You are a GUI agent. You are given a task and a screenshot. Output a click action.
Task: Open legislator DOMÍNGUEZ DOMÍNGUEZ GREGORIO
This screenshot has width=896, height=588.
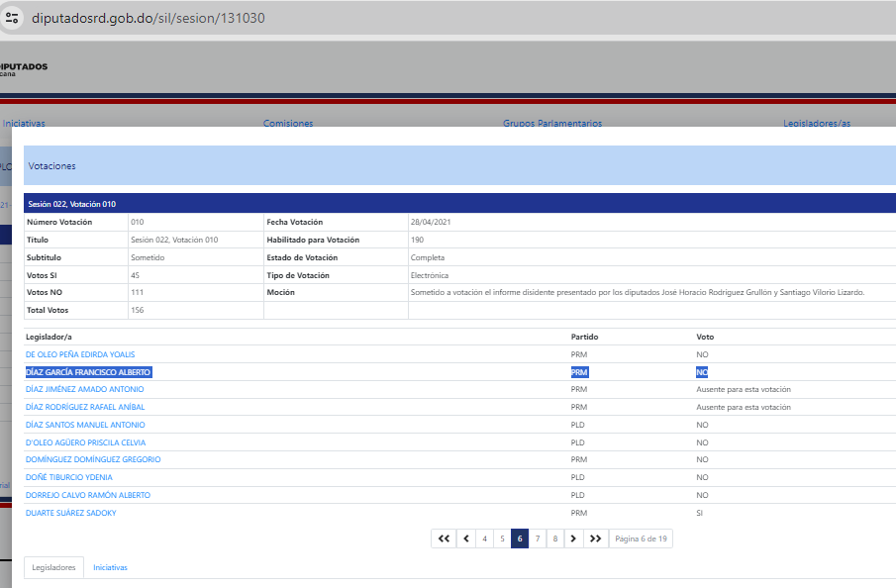(x=93, y=459)
